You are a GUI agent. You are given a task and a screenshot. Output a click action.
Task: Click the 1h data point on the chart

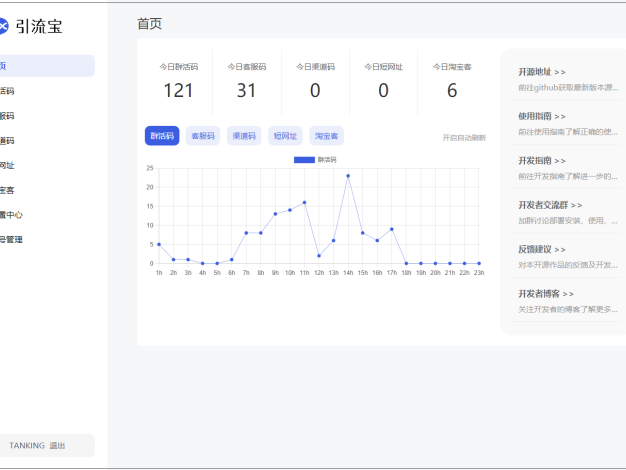(x=159, y=244)
